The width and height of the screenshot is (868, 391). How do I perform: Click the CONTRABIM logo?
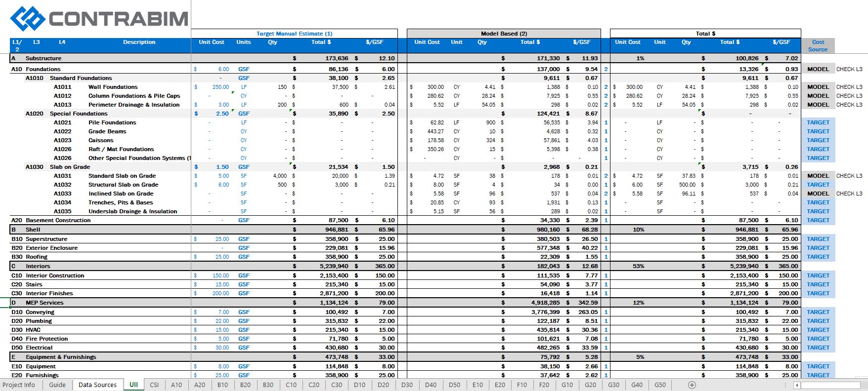[x=99, y=19]
